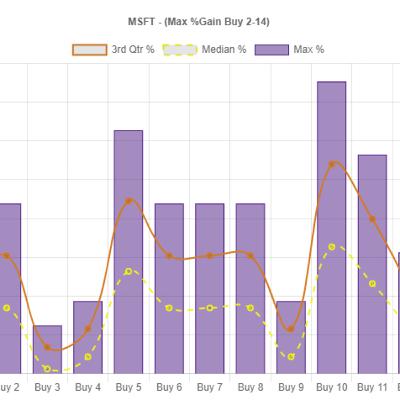The width and height of the screenshot is (400, 400).
Task: Click the orange 3rd Qtr point at Buy 10
Action: coord(332,164)
